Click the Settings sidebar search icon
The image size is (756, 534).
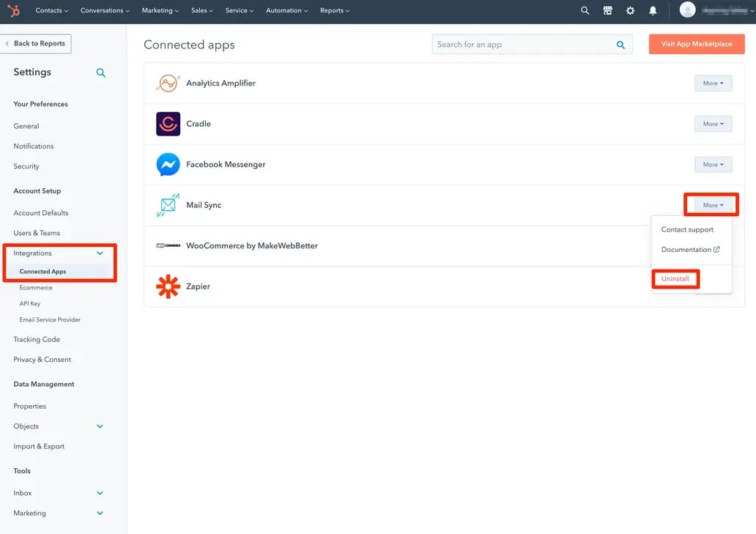tap(101, 73)
